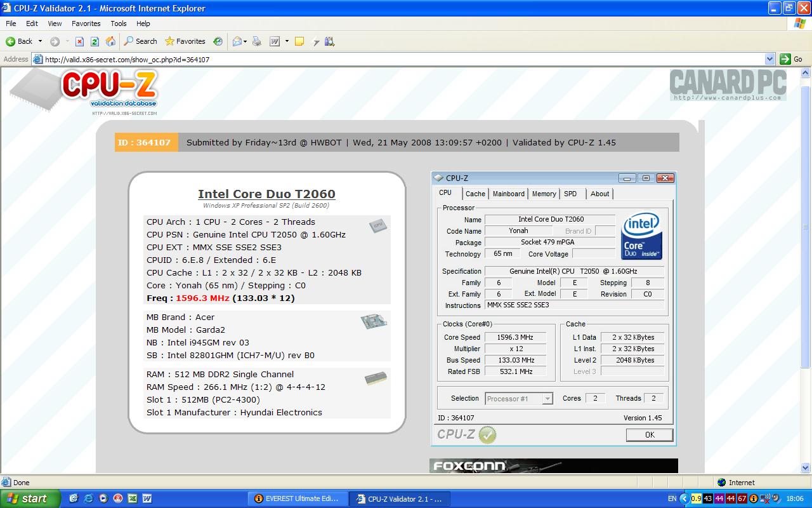This screenshot has height=508, width=812.
Task: Print the page with the printer icon
Action: pyautogui.click(x=257, y=41)
